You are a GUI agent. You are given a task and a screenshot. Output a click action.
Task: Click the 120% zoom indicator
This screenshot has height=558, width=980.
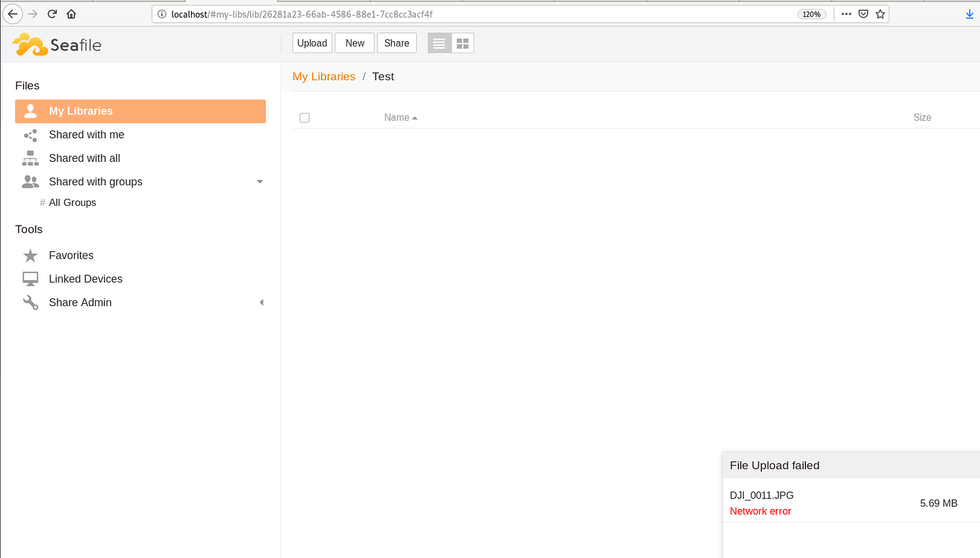[812, 13]
